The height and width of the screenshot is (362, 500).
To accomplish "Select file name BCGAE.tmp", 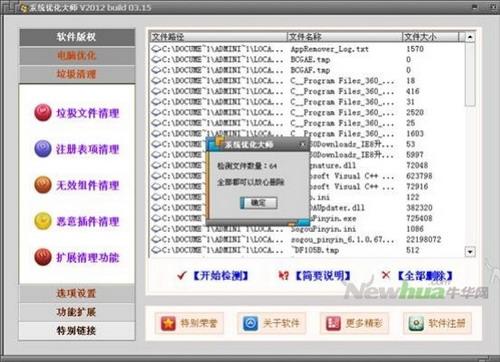I will [x=310, y=60].
